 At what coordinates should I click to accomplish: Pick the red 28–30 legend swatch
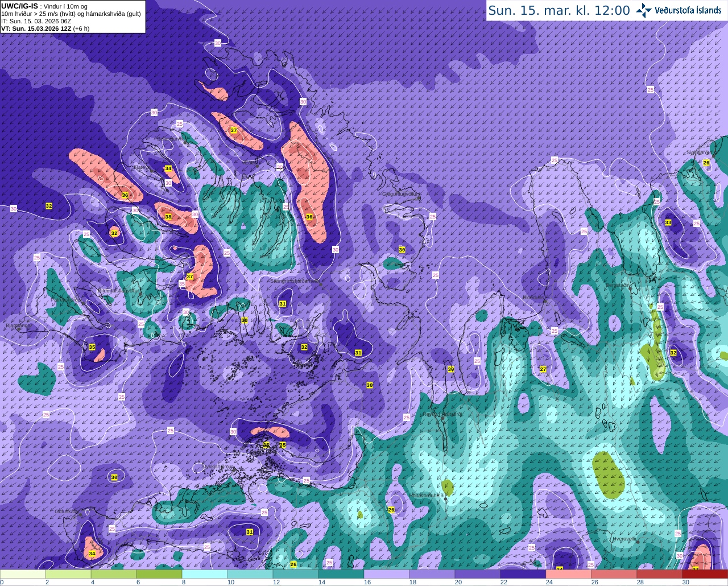coord(660,574)
